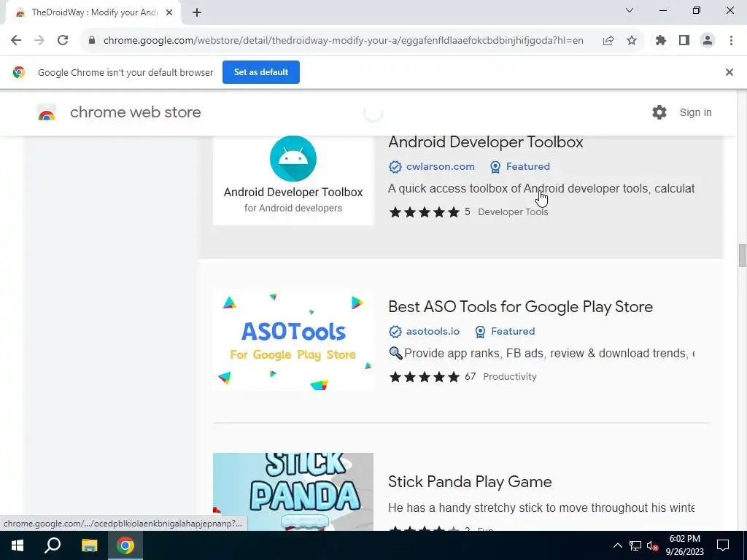Click star rating of Android Developer Toolbox
Image resolution: width=747 pixels, height=560 pixels.
[424, 212]
